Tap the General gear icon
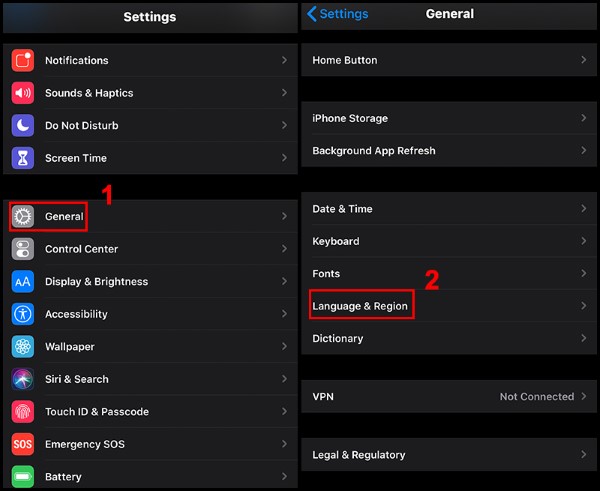This screenshot has height=491, width=600. (23, 216)
